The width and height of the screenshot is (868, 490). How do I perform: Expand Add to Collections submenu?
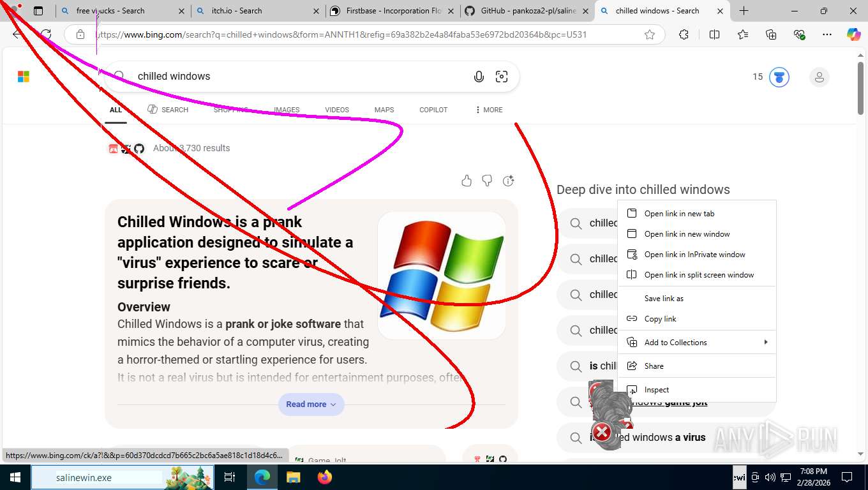point(697,343)
